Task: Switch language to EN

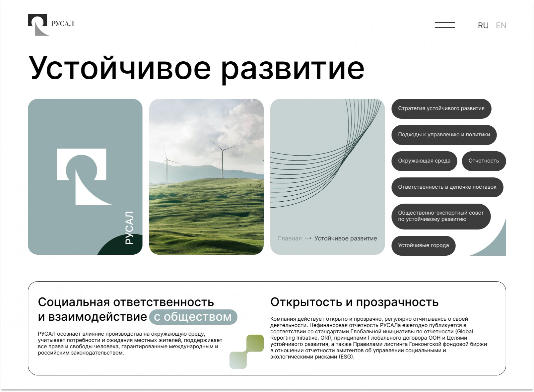Action: click(x=501, y=25)
